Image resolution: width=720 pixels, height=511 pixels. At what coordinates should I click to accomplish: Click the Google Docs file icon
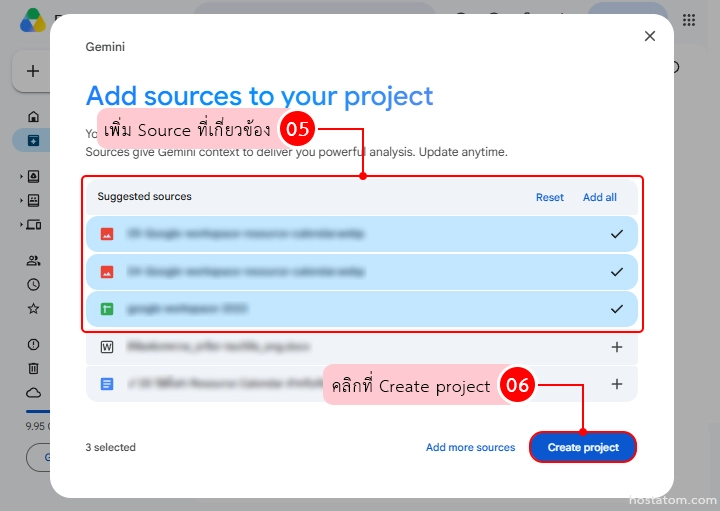[107, 384]
